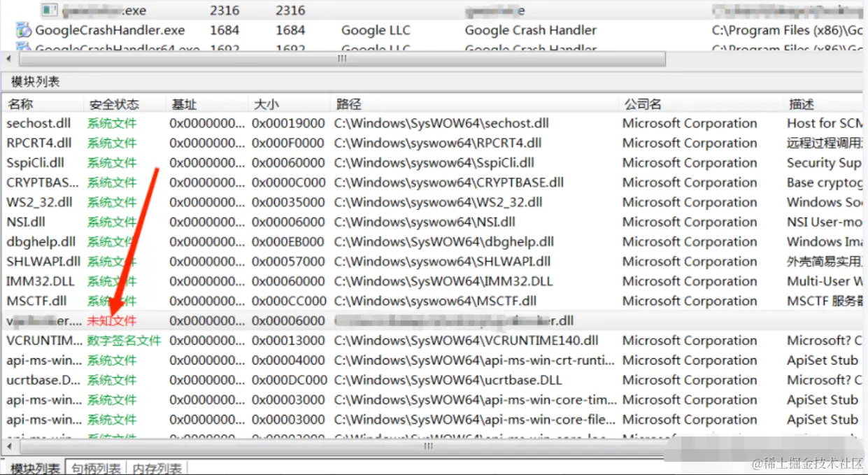
Task: Click Google LLC in the GoogleCrashHandler.exe row
Action: coord(376,30)
